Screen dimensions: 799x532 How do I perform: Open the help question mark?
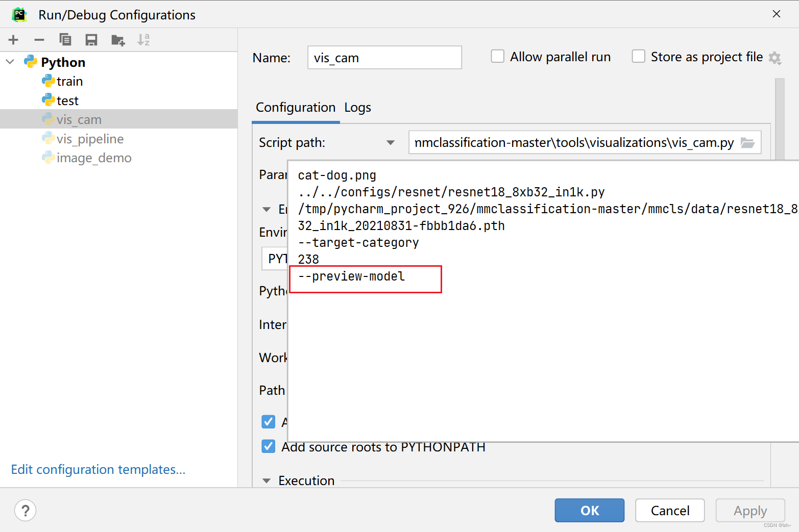point(25,510)
